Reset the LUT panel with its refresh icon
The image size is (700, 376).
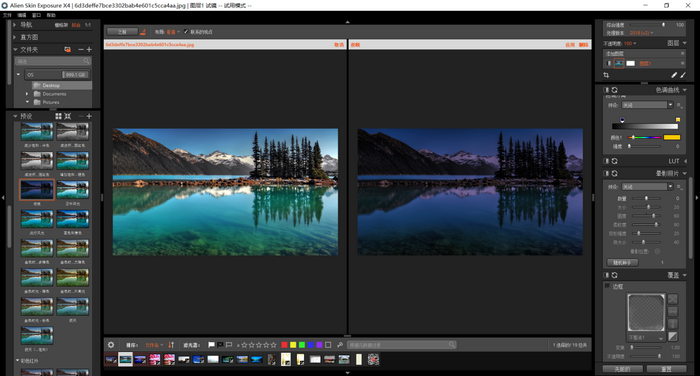[x=615, y=161]
